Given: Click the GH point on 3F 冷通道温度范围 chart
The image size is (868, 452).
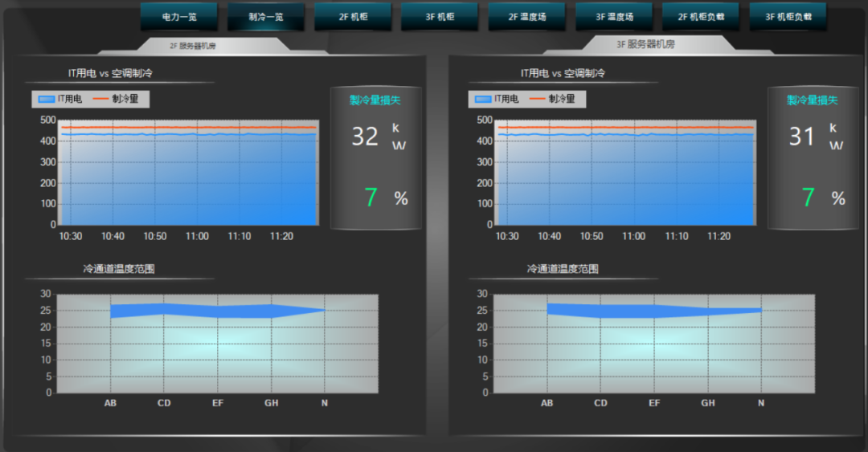Looking at the screenshot, I should coord(707,403).
